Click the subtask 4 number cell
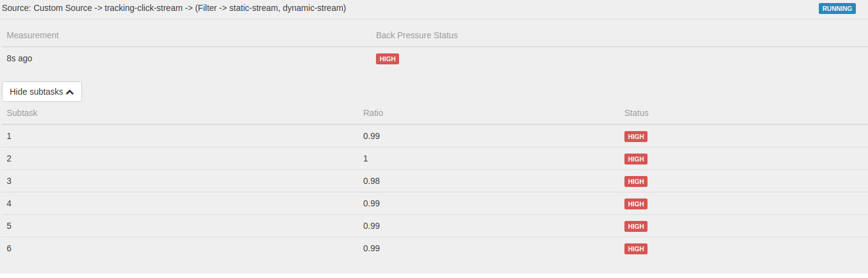Viewport: 868px width, 278px height. pyautogui.click(x=9, y=203)
